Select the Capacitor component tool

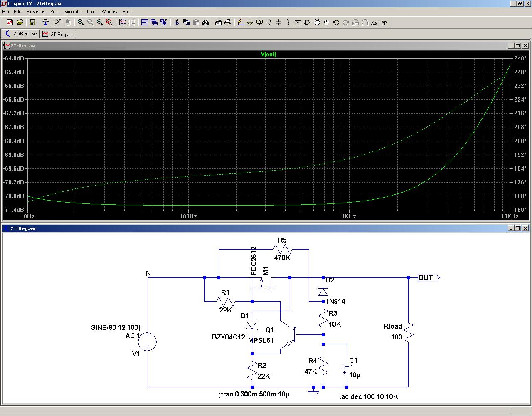click(279, 22)
